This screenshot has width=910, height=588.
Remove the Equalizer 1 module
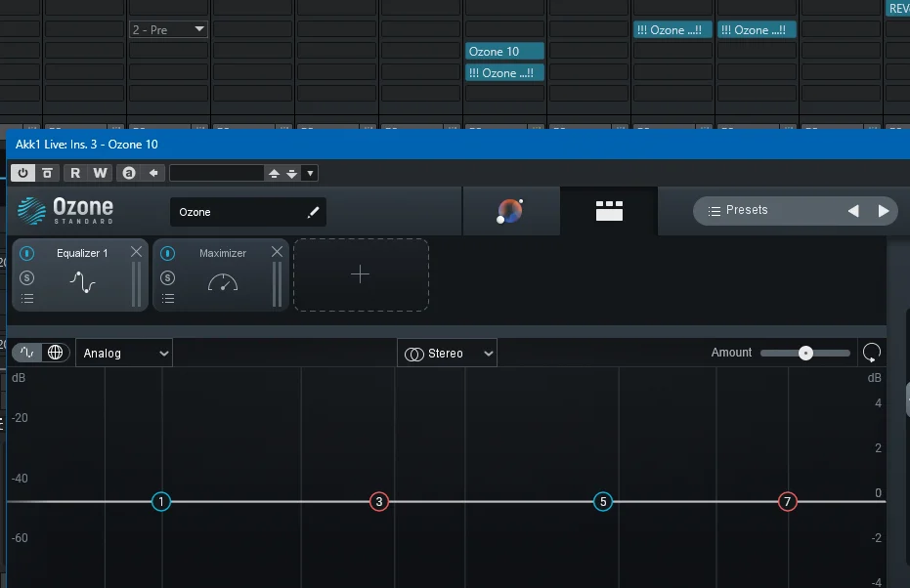point(137,252)
